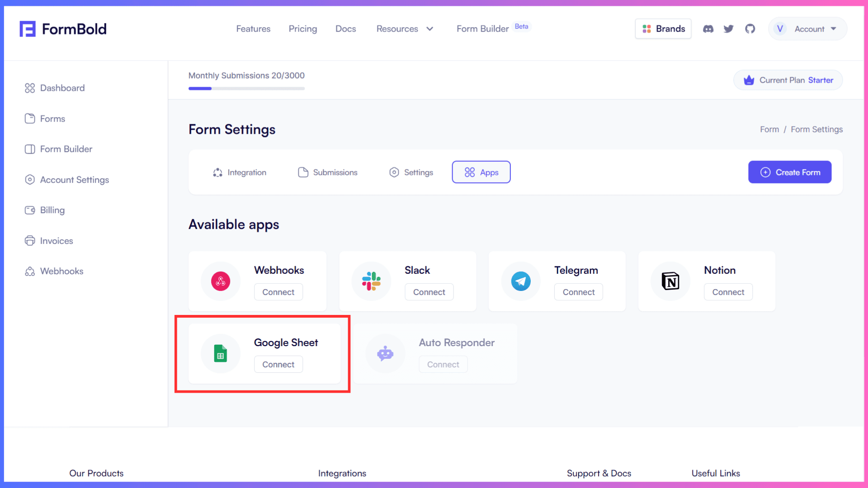Select the Integration tab
This screenshot has width=868, height=488.
[240, 172]
